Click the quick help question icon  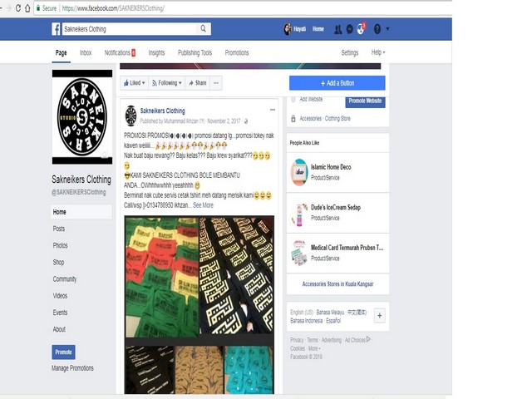point(377,30)
